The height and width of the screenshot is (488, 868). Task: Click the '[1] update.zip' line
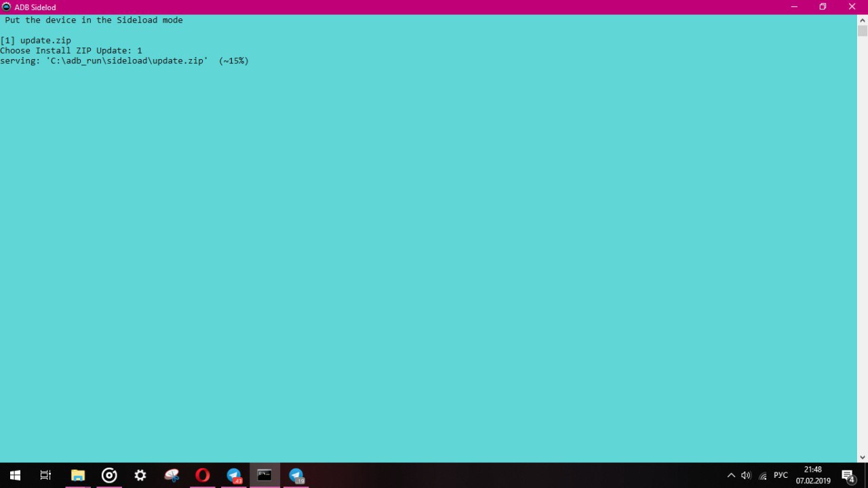pos(35,41)
